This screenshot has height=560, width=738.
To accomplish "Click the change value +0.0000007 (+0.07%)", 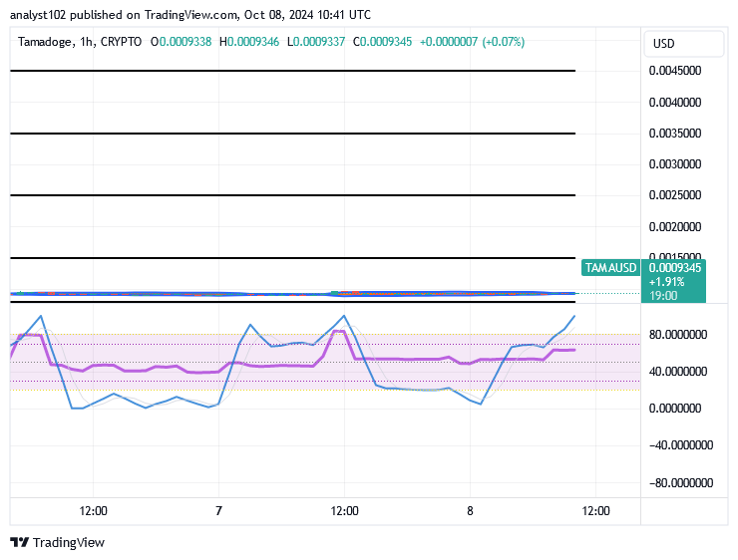I will pyautogui.click(x=472, y=42).
